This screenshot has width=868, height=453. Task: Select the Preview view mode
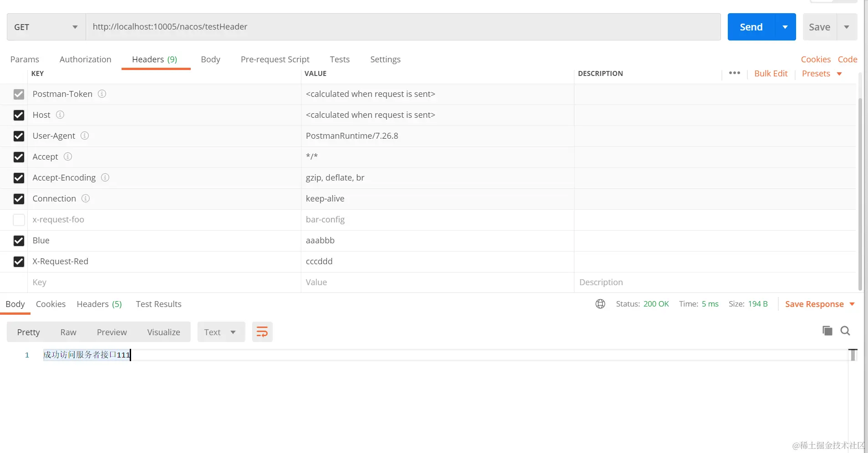(112, 332)
